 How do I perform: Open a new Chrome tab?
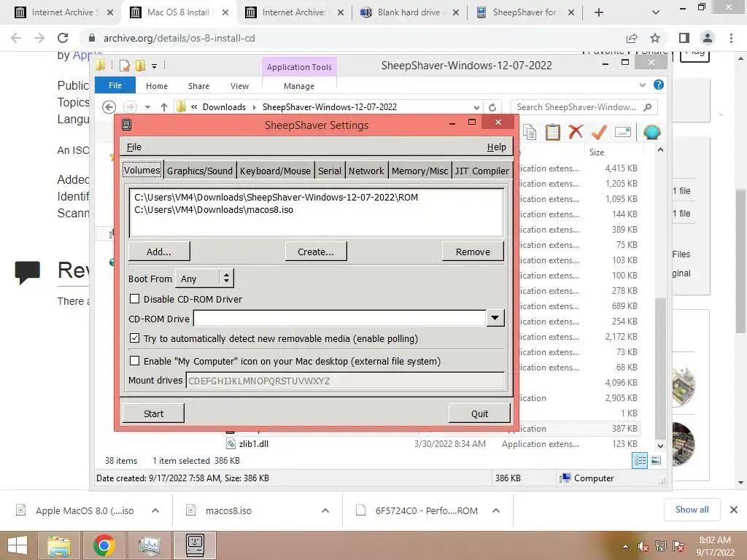(599, 12)
